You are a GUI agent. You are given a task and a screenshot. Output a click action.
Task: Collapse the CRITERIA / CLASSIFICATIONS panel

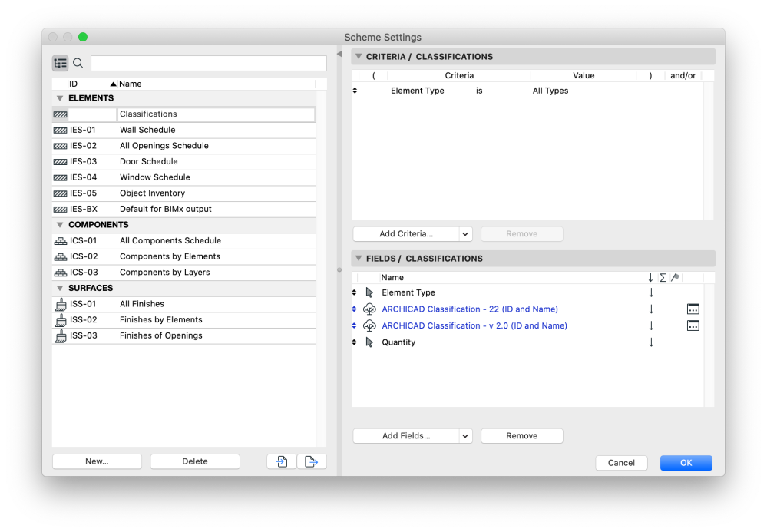tap(359, 56)
